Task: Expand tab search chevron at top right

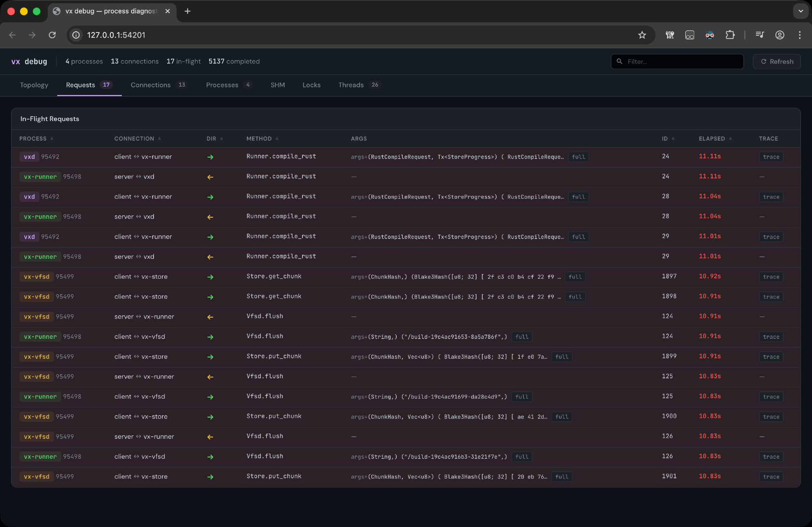Action: [x=800, y=11]
